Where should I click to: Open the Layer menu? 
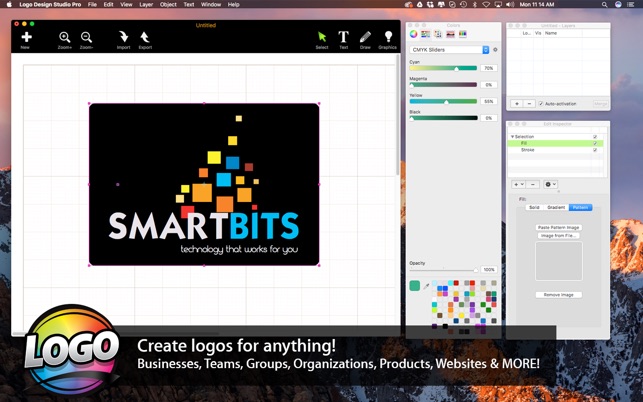(146, 5)
